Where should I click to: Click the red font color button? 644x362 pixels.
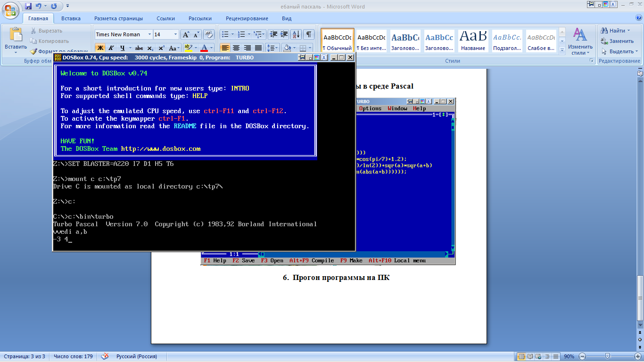click(204, 48)
